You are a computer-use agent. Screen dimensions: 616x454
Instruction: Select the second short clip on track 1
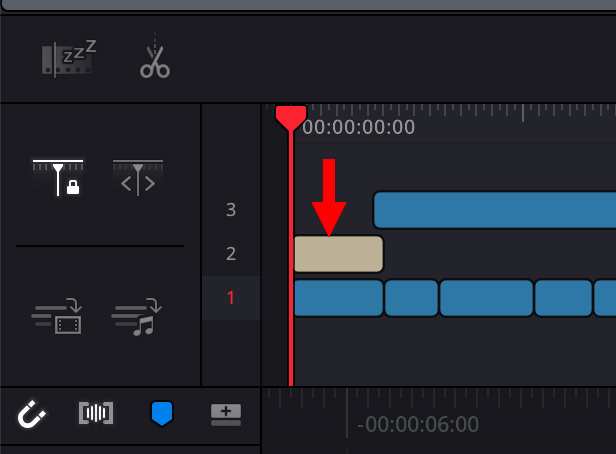coord(411,298)
